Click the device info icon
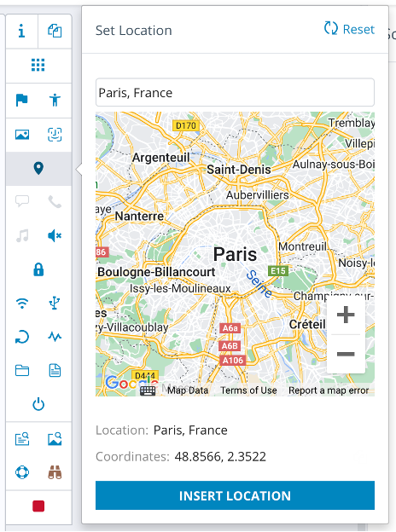This screenshot has height=532, width=396. (21, 32)
